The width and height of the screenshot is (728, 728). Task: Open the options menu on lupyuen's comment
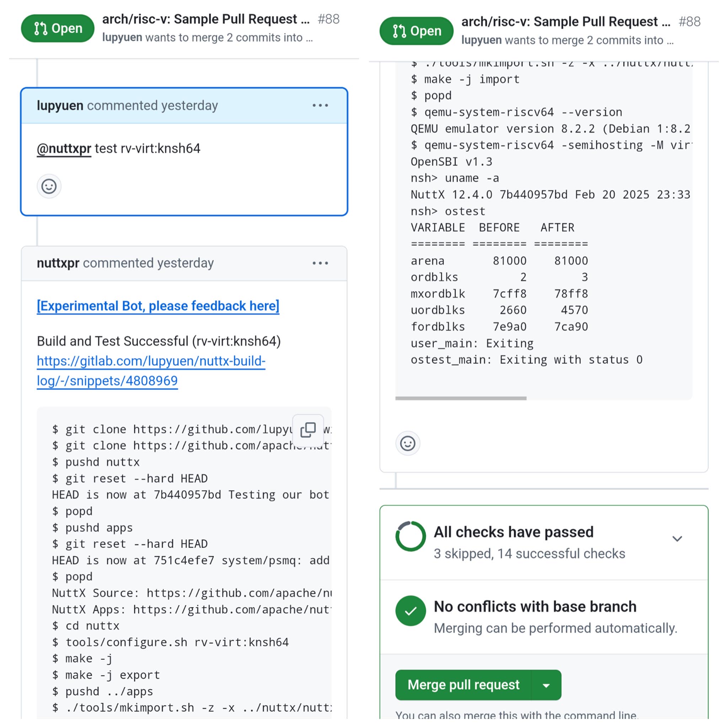320,106
